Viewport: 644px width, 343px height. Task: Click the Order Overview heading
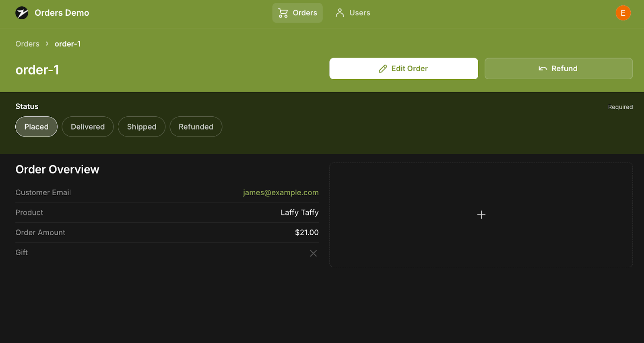(x=57, y=169)
